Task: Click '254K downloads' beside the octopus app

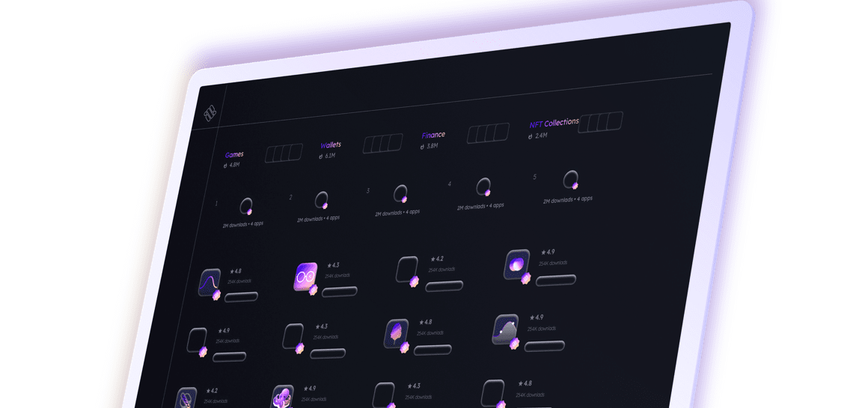Action: pyautogui.click(x=314, y=399)
